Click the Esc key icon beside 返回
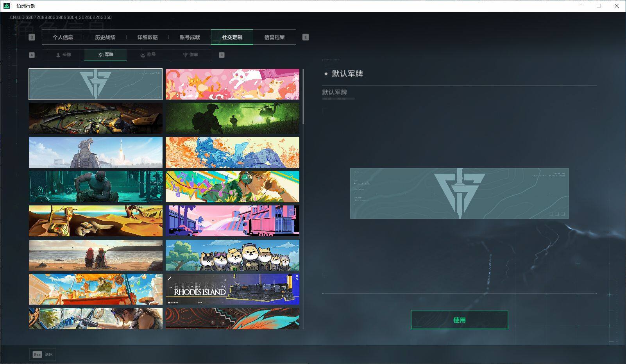This screenshot has width=626, height=364. (x=37, y=355)
